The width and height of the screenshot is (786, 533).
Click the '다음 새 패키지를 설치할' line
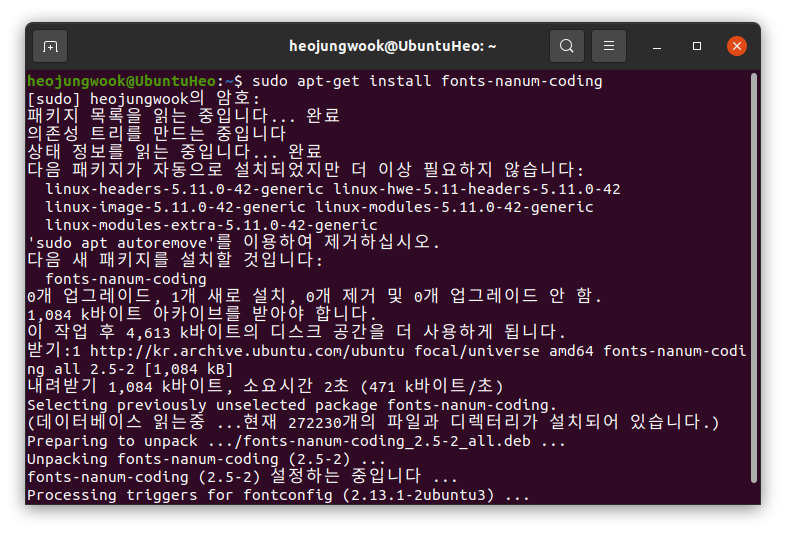coord(175,260)
